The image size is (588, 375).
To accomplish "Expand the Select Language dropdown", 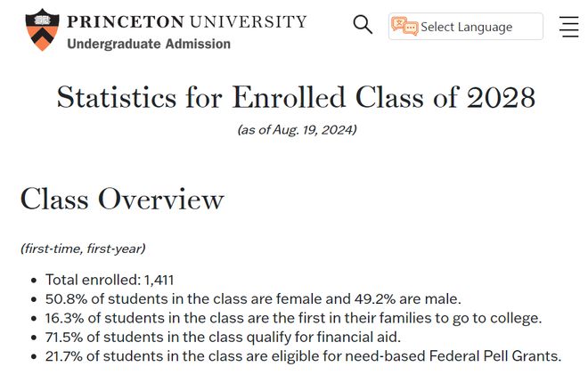I will point(466,26).
